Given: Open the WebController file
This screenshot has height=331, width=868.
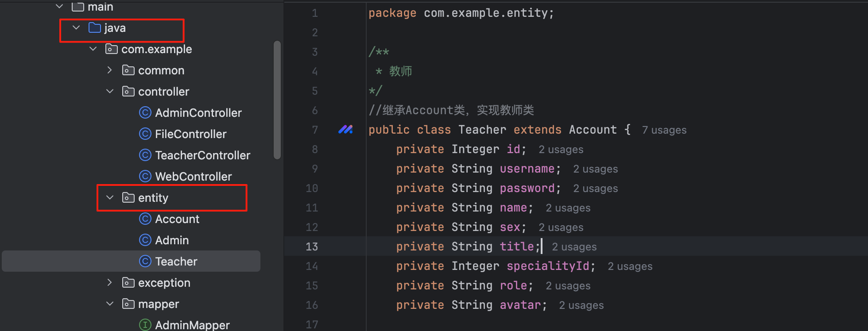Looking at the screenshot, I should [193, 177].
